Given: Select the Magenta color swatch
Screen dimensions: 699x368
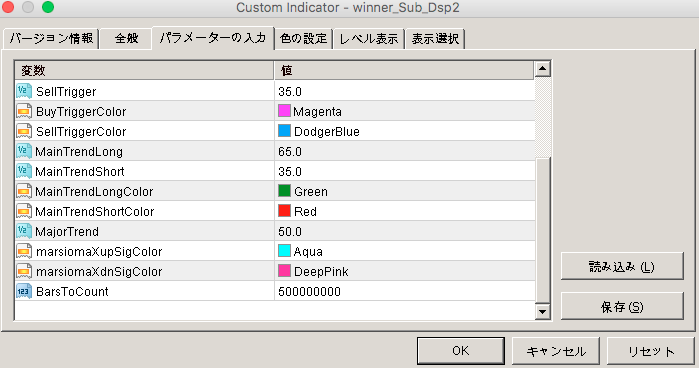Looking at the screenshot, I should click(x=284, y=111).
